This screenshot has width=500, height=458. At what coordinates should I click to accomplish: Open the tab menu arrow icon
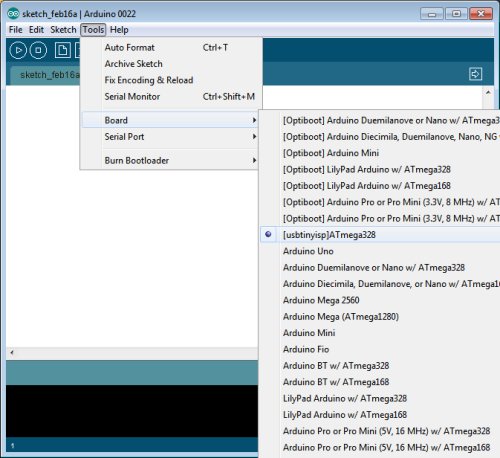475,74
